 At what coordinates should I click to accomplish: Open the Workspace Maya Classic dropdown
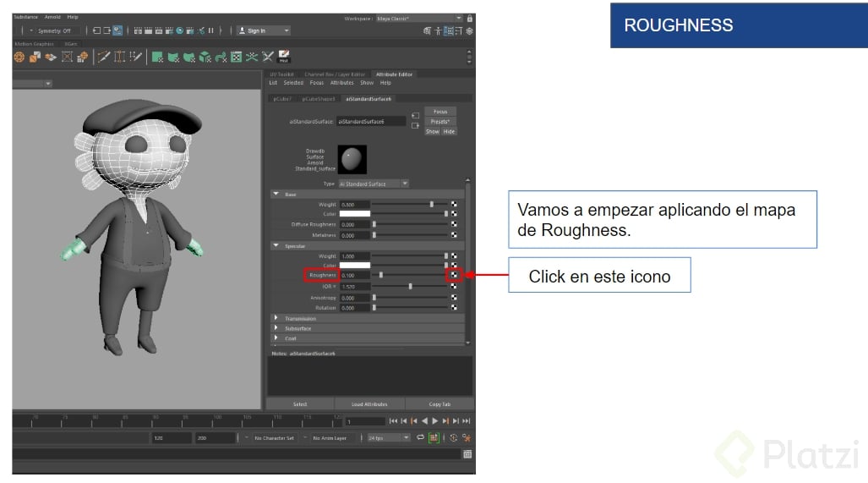(x=419, y=19)
